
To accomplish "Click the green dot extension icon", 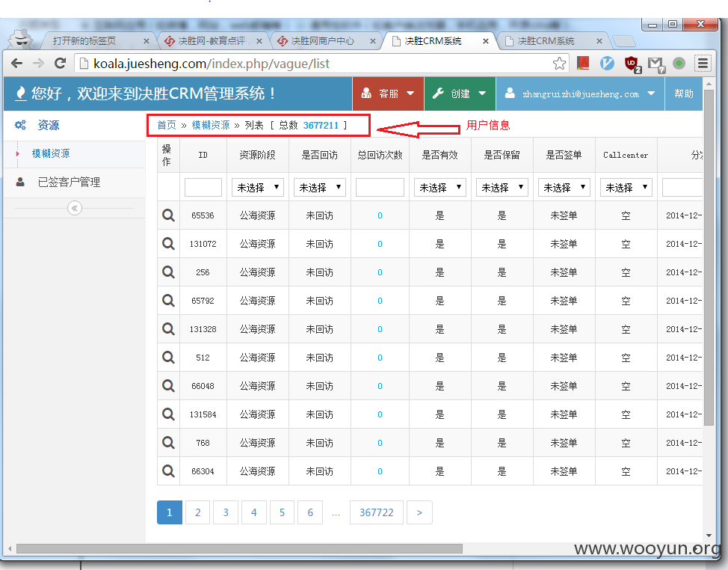I will point(679,63).
